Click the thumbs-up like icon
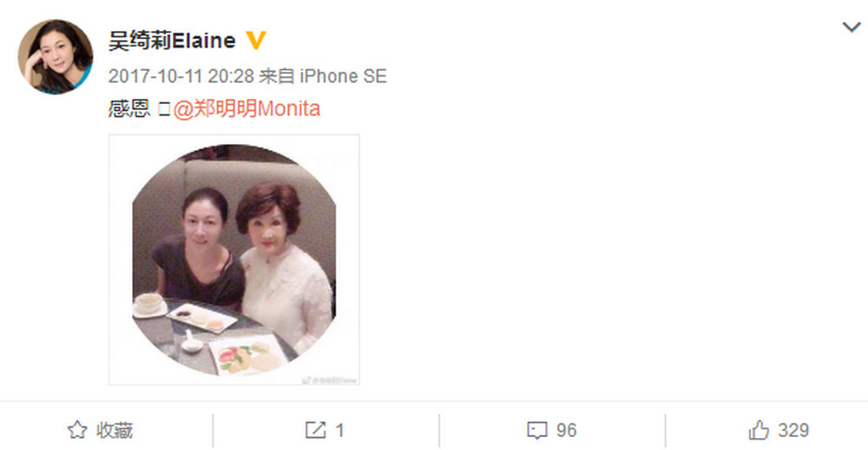The width and height of the screenshot is (868, 450). point(759,429)
